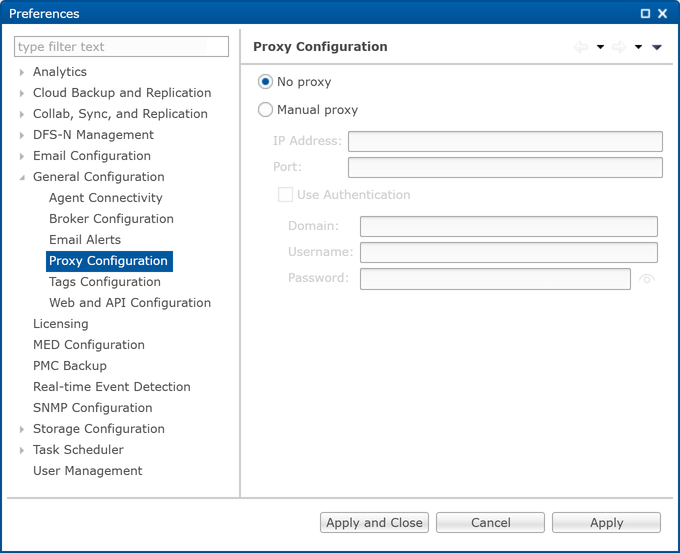Image resolution: width=680 pixels, height=553 pixels.
Task: Select Proxy Configuration tree item
Action: pyautogui.click(x=109, y=261)
